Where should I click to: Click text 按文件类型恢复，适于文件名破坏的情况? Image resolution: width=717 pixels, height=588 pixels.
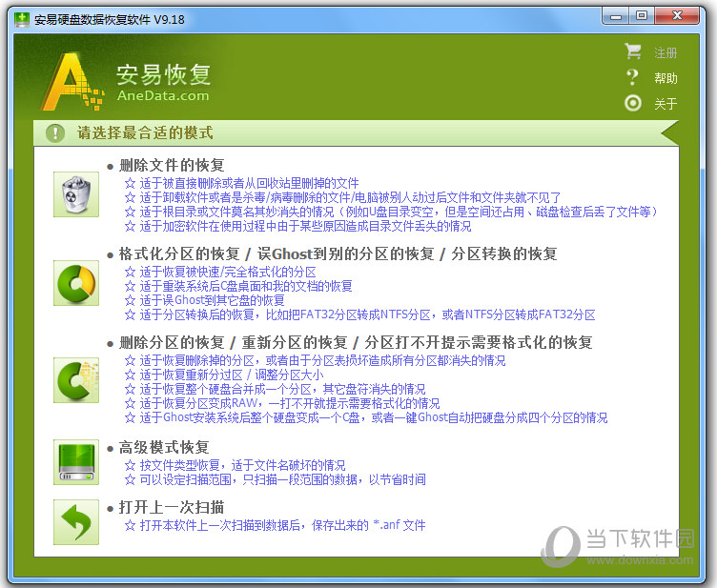coord(242,466)
